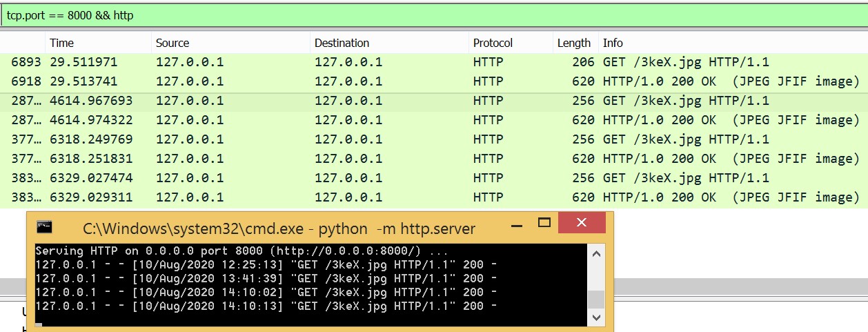Minimize the python http.server console window
The width and height of the screenshot is (868, 332).
[x=516, y=224]
